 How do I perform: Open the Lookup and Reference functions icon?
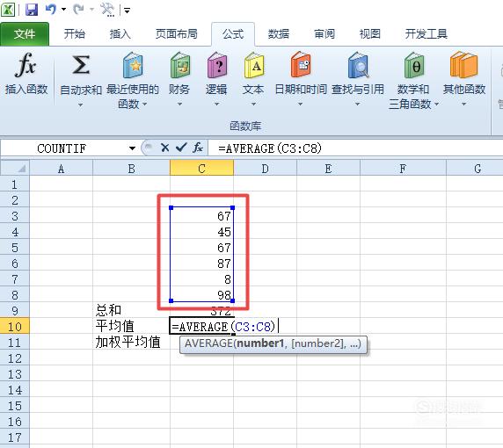(358, 65)
